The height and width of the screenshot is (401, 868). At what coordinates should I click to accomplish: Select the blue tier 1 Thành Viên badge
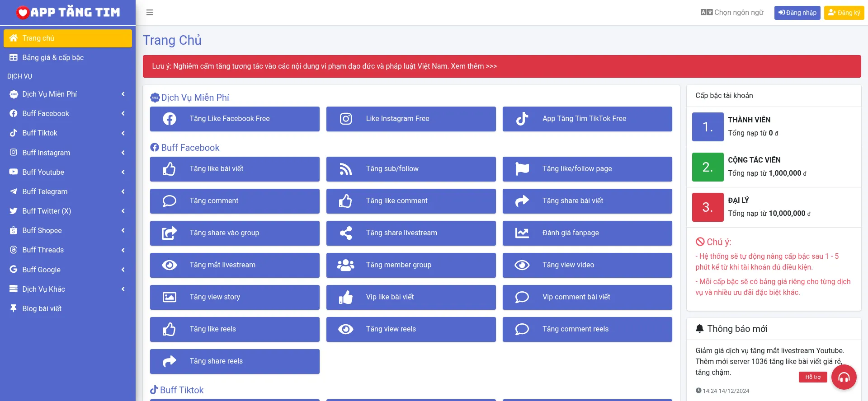tap(708, 127)
